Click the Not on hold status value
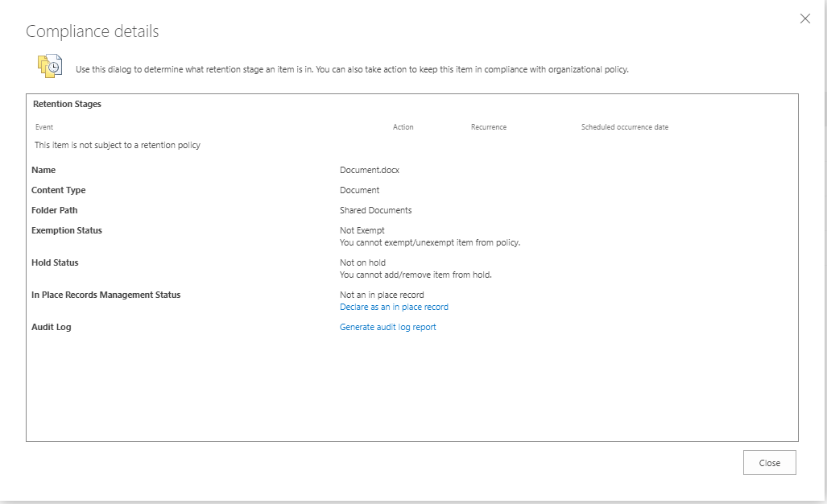The width and height of the screenshot is (827, 504). 362,262
